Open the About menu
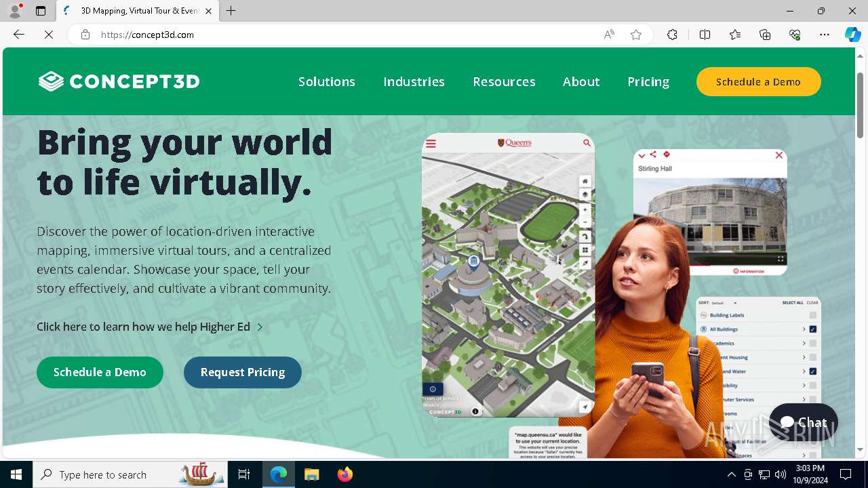The width and height of the screenshot is (868, 488). tap(581, 81)
